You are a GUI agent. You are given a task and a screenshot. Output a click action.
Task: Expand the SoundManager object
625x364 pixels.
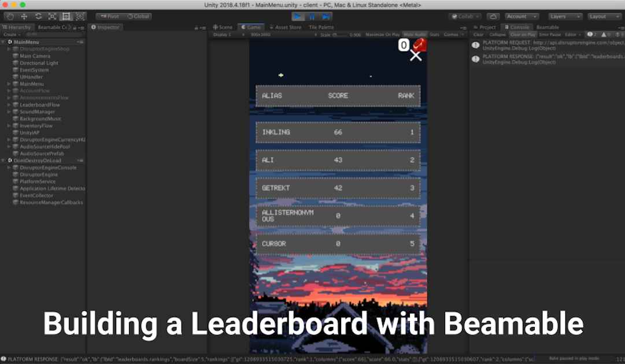pyautogui.click(x=9, y=112)
